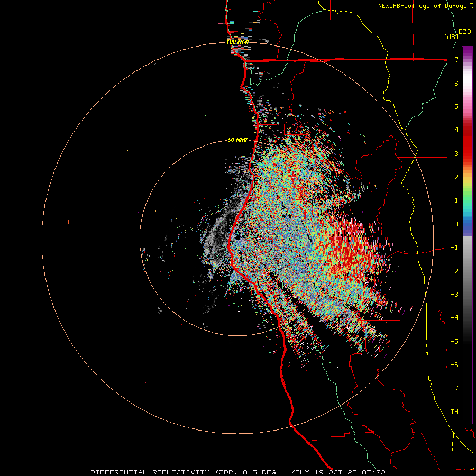Click the color scale value -5

click(454, 342)
